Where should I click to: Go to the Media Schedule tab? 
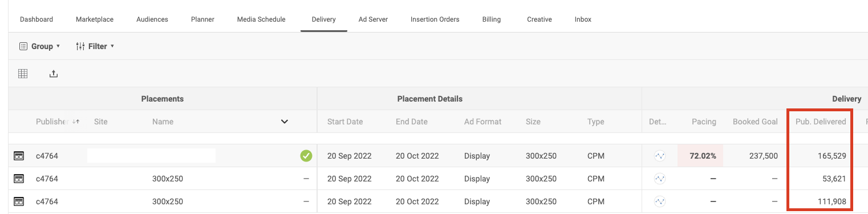pyautogui.click(x=261, y=19)
